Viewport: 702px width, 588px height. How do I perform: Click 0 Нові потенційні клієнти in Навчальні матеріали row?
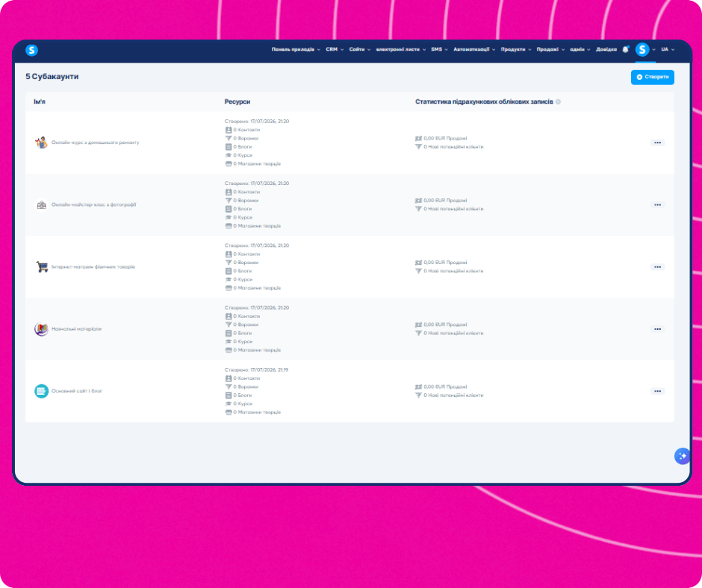point(453,334)
